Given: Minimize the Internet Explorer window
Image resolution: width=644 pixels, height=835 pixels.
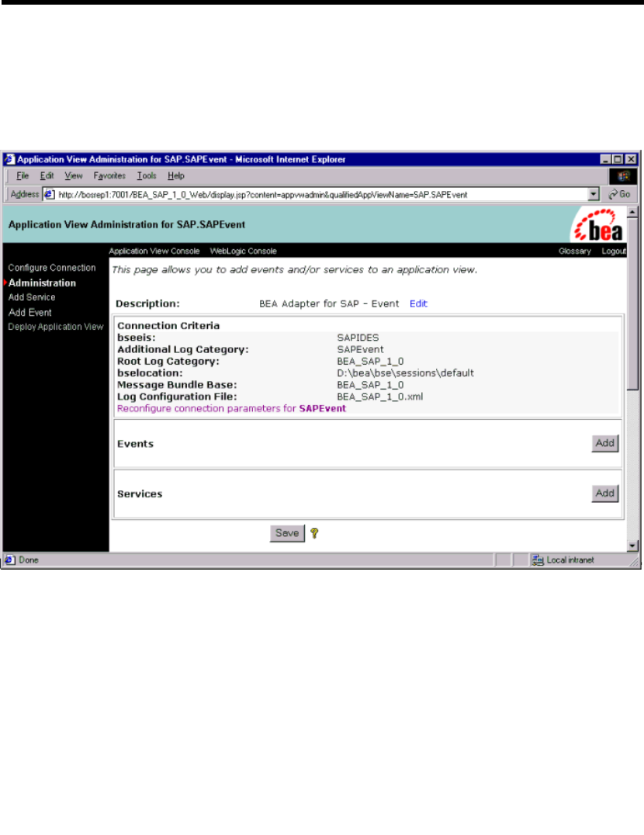Looking at the screenshot, I should pyautogui.click(x=606, y=159).
